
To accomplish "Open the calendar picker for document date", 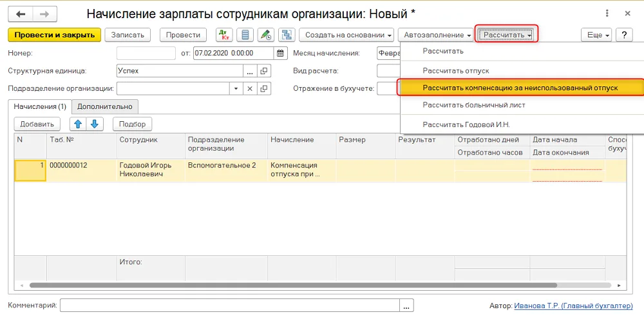I will point(279,53).
